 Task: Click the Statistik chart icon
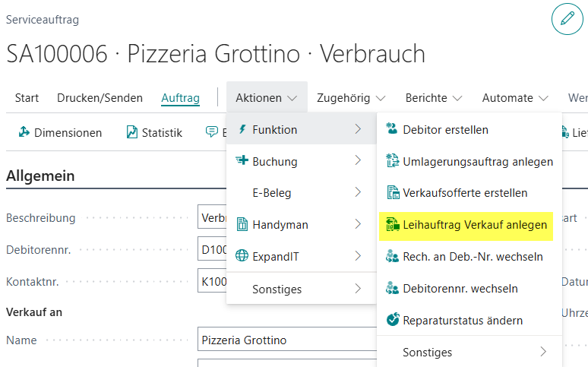(x=132, y=132)
